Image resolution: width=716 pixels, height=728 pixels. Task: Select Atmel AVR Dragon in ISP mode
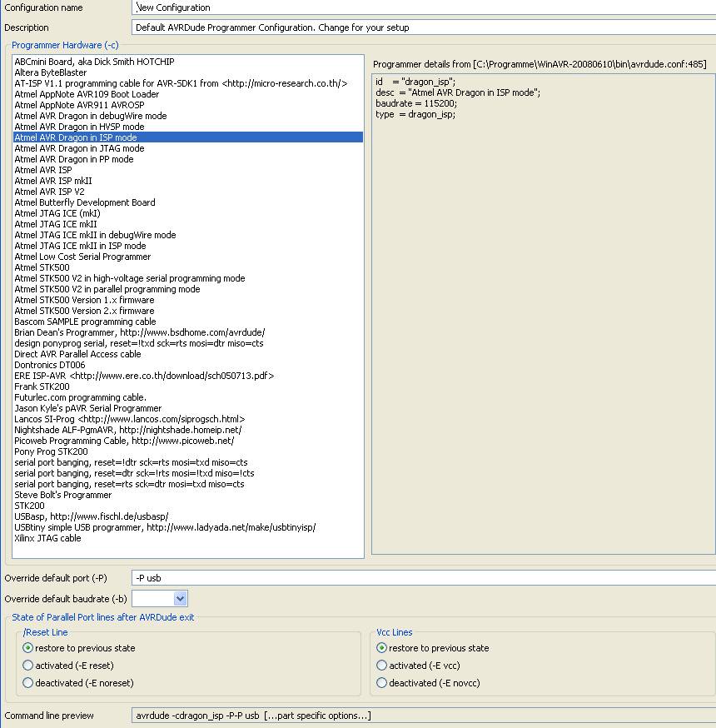(x=188, y=137)
